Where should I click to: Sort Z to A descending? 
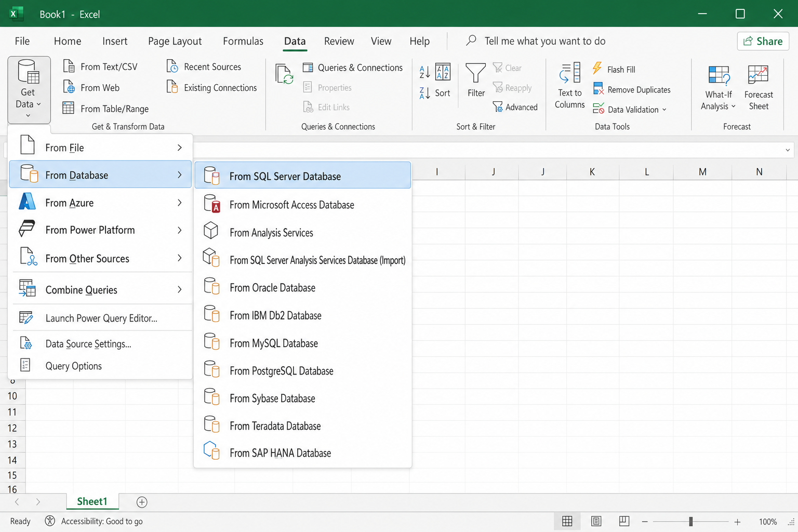pos(424,93)
